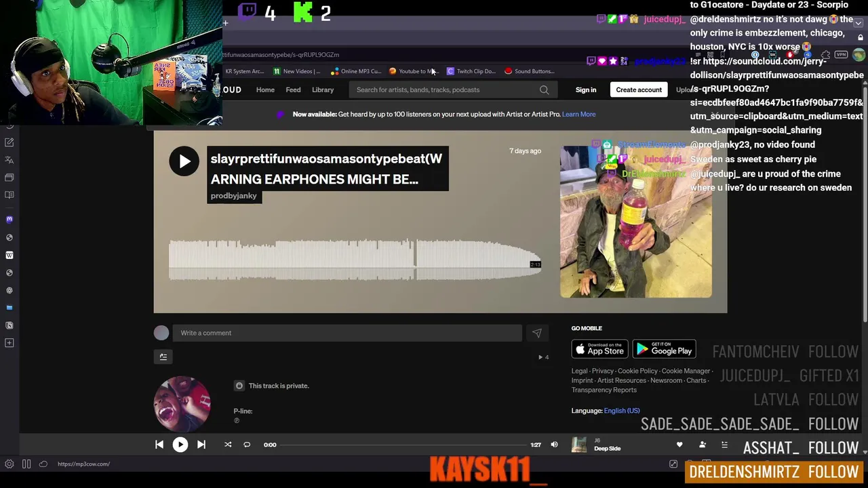This screenshot has width=868, height=488.
Task: Open the Wikipedia sidebar panel icon
Action: point(9,255)
